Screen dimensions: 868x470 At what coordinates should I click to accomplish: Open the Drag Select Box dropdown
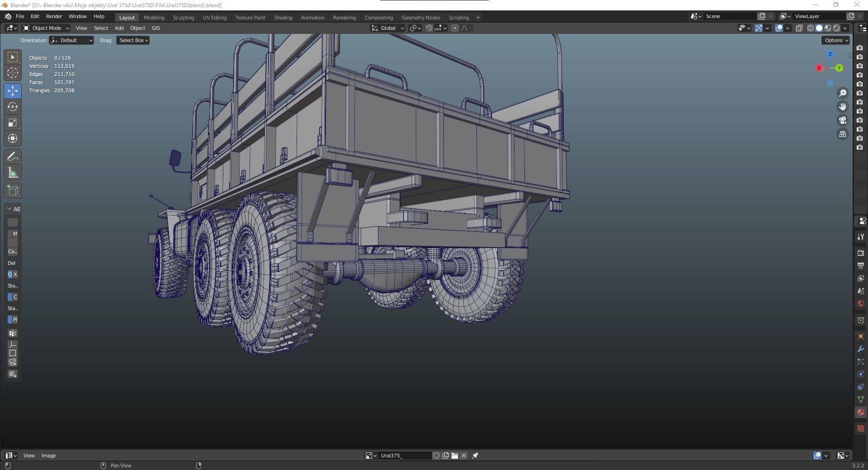point(133,40)
